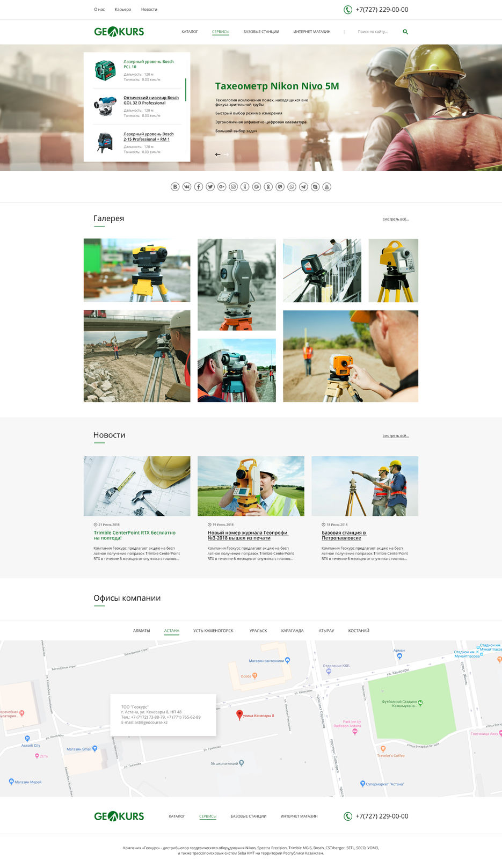Click the B social icon in the share row
This screenshot has width=502, height=868.
pos(175,187)
